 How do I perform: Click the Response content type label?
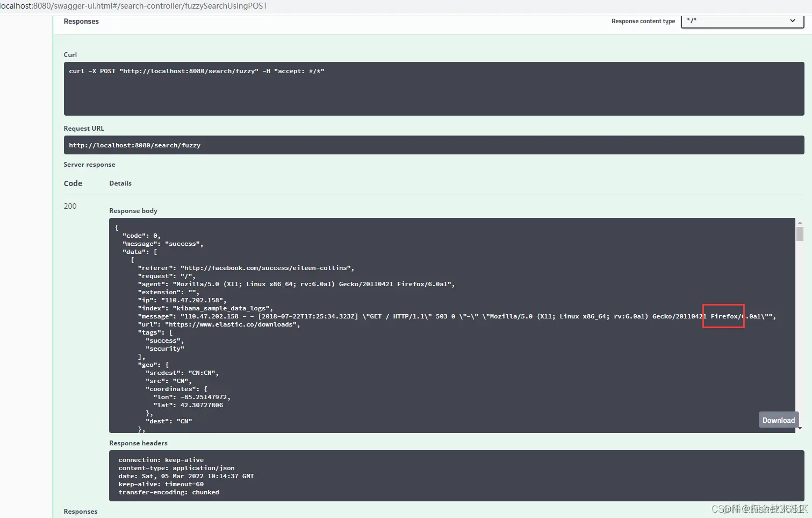[x=643, y=22]
